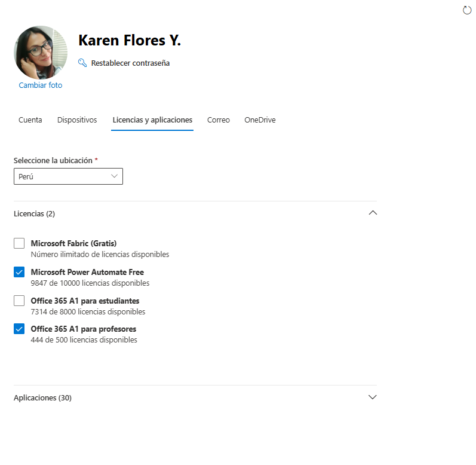Click Karen Flores profile photo
476x465 pixels.
tap(41, 52)
